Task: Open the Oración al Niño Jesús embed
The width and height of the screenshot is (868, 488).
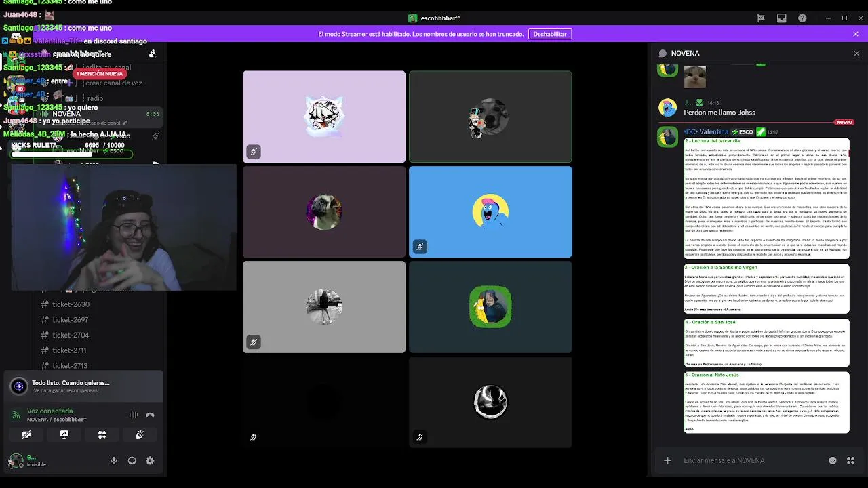Action: (x=766, y=403)
